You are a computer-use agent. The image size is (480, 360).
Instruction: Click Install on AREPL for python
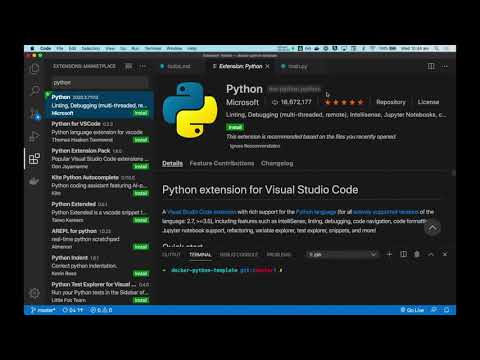tap(141, 247)
